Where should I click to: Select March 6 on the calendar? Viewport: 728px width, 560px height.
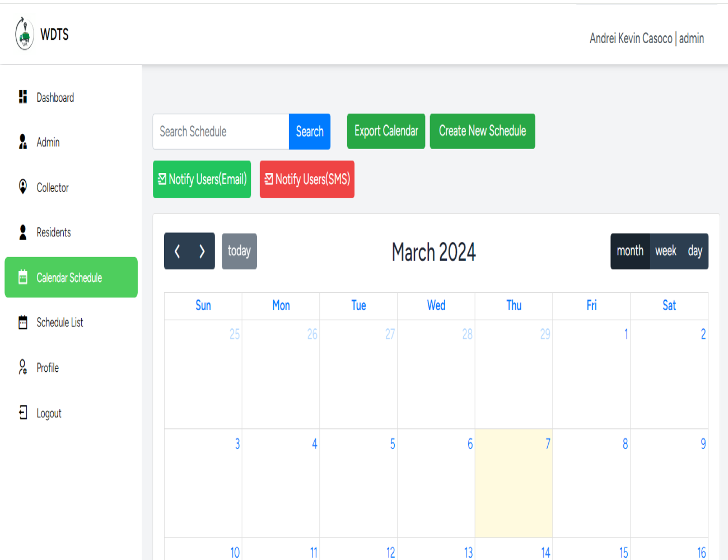coord(436,483)
